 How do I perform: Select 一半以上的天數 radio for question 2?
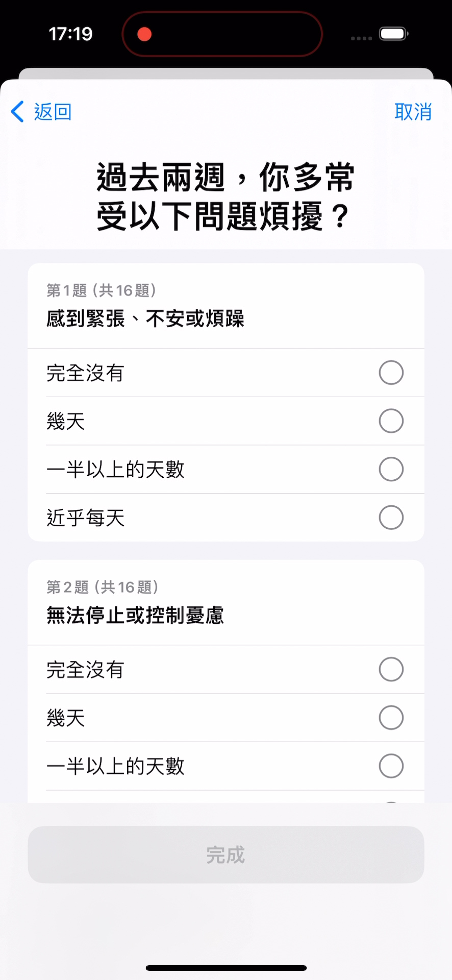click(x=391, y=766)
